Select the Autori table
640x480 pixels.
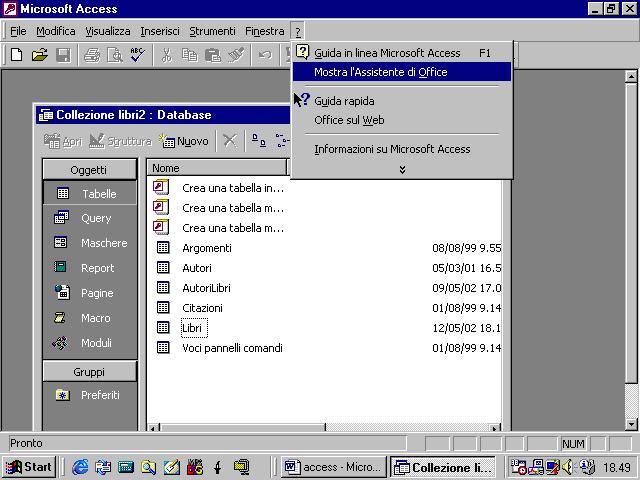coord(197,268)
